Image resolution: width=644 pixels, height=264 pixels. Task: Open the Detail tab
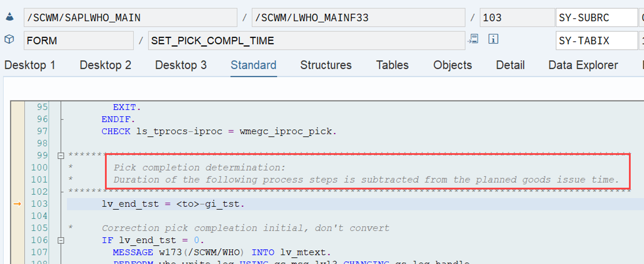(x=510, y=65)
